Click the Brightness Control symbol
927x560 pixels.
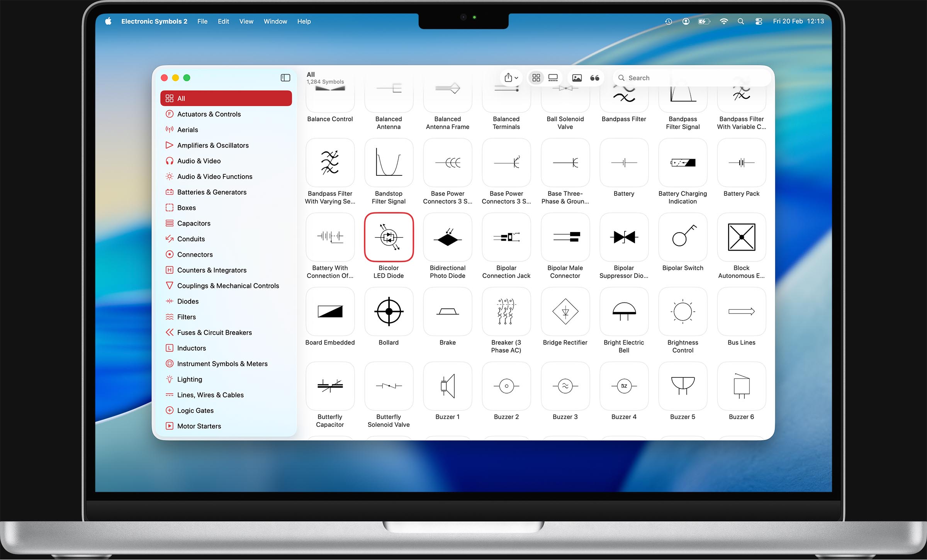point(683,312)
